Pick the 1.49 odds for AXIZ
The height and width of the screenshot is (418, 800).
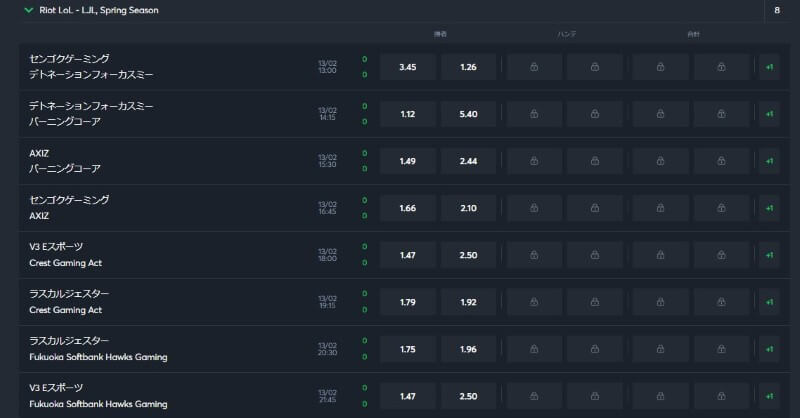tap(407, 161)
